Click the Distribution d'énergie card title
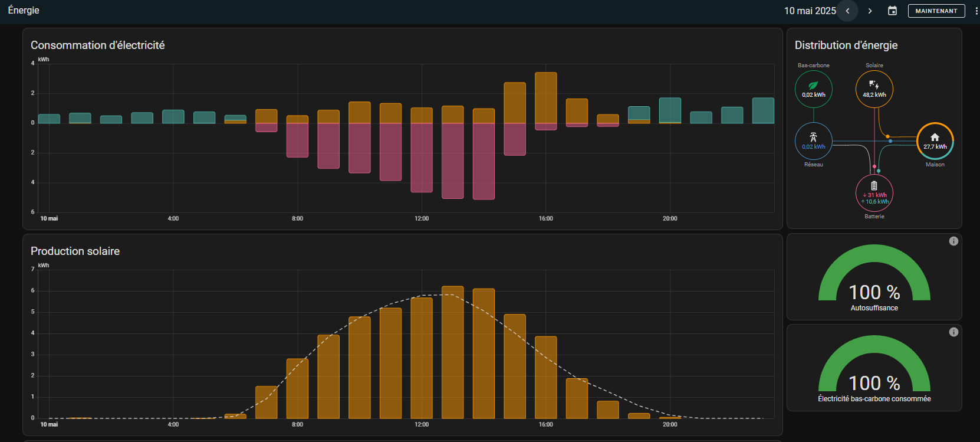980x442 pixels. click(846, 45)
